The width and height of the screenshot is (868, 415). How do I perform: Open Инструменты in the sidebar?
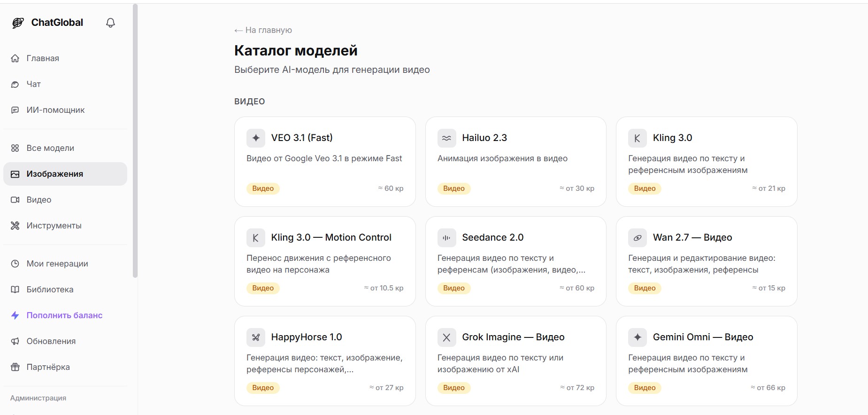click(x=65, y=226)
